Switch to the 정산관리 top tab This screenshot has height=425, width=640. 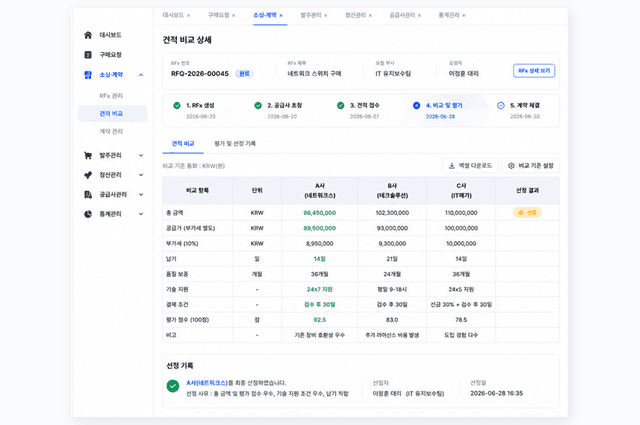tap(355, 15)
